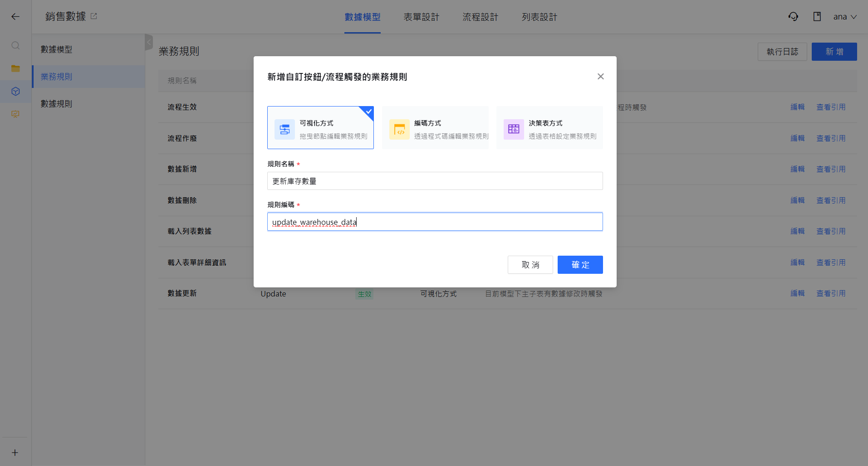Viewport: 868px width, 466px height.
Task: Click the 載入列表數據 rule name
Action: (189, 231)
